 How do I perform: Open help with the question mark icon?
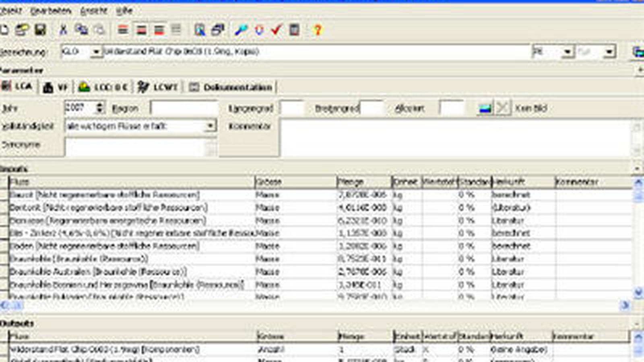318,30
